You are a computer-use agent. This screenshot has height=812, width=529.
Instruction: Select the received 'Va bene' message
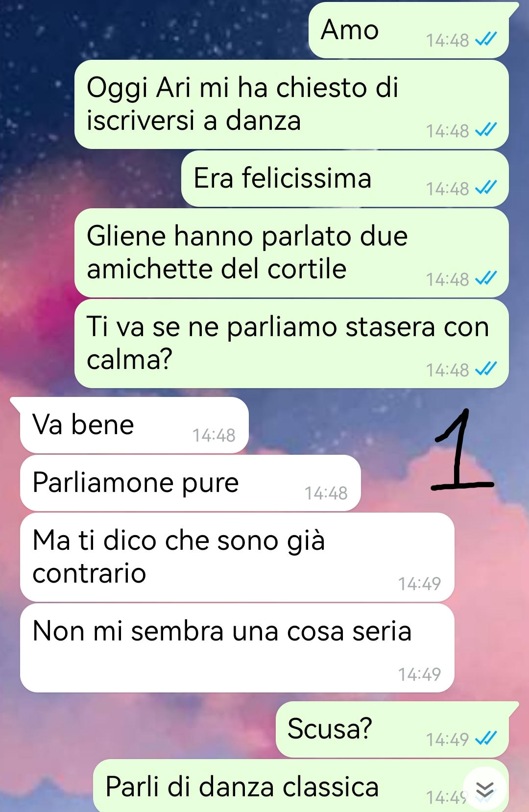pos(130,425)
